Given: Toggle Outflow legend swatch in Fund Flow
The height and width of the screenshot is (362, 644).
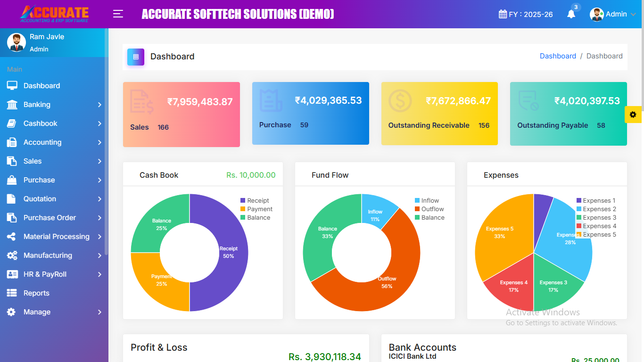Looking at the screenshot, I should [417, 209].
